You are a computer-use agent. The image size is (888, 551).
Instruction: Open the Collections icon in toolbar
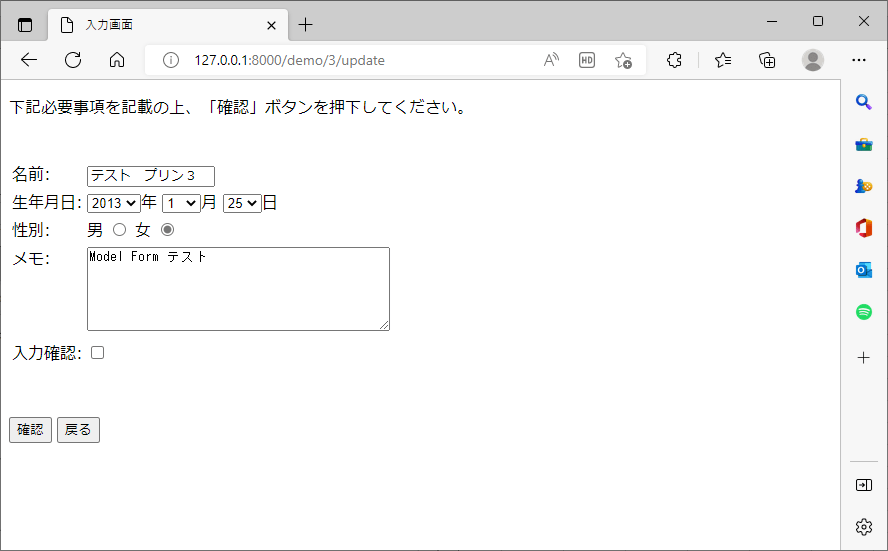[767, 60]
